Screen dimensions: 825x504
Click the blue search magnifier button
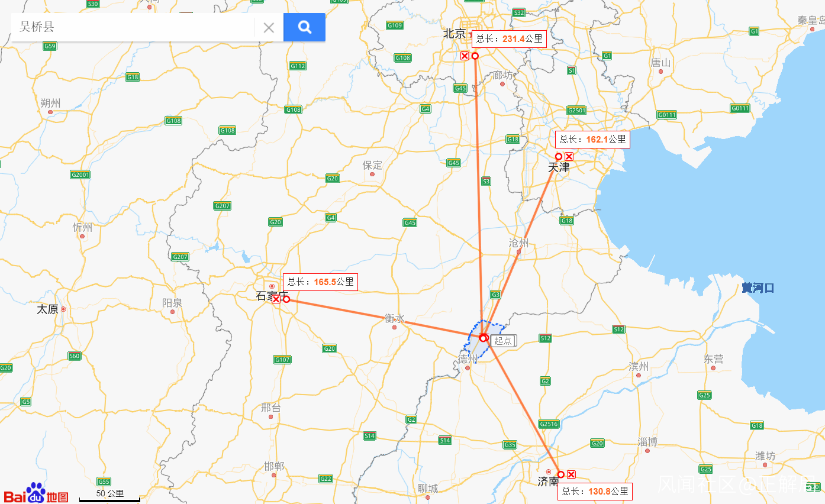click(304, 27)
